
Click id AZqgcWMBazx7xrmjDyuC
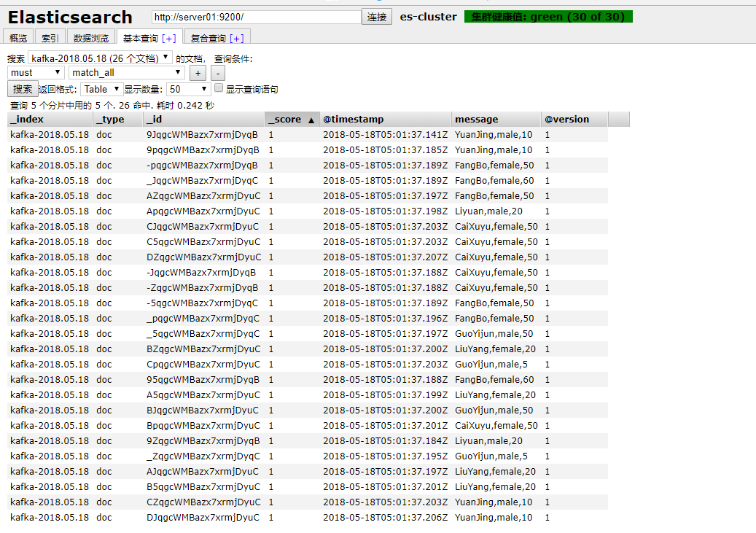pyautogui.click(x=203, y=196)
